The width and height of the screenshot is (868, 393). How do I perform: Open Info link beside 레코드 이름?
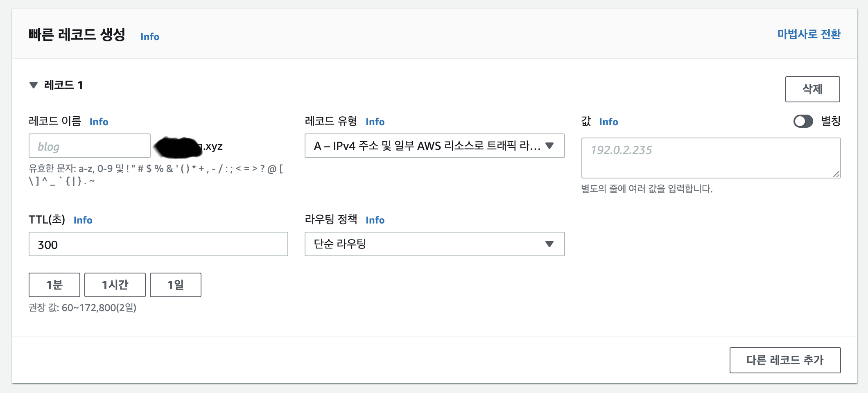99,122
